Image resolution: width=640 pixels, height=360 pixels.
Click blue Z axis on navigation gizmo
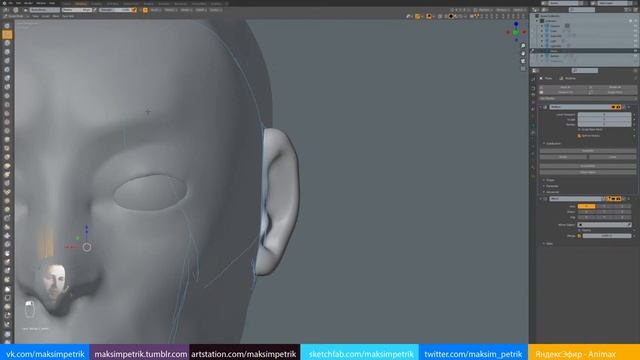point(516,24)
